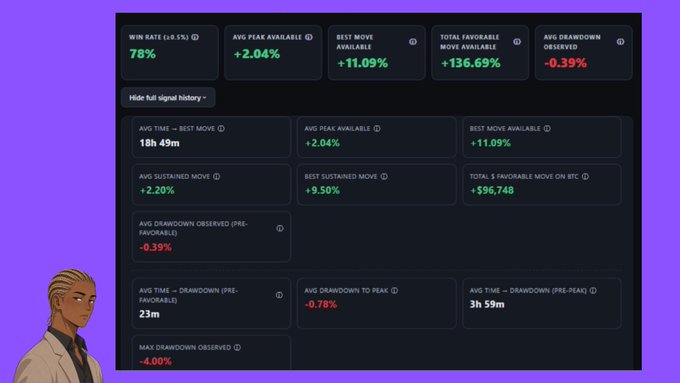Select the -4.00% max drawdown value
The width and height of the screenshot is (680, 383).
coord(155,361)
